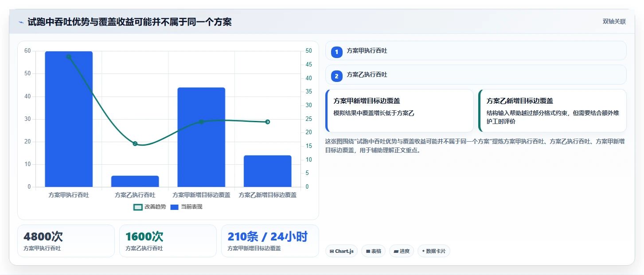Click the panel title 试跑中吞吐优势与覆盖收益

click(129, 22)
